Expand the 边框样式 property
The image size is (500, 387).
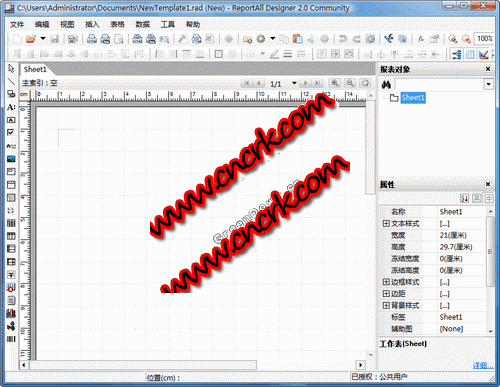click(386, 282)
